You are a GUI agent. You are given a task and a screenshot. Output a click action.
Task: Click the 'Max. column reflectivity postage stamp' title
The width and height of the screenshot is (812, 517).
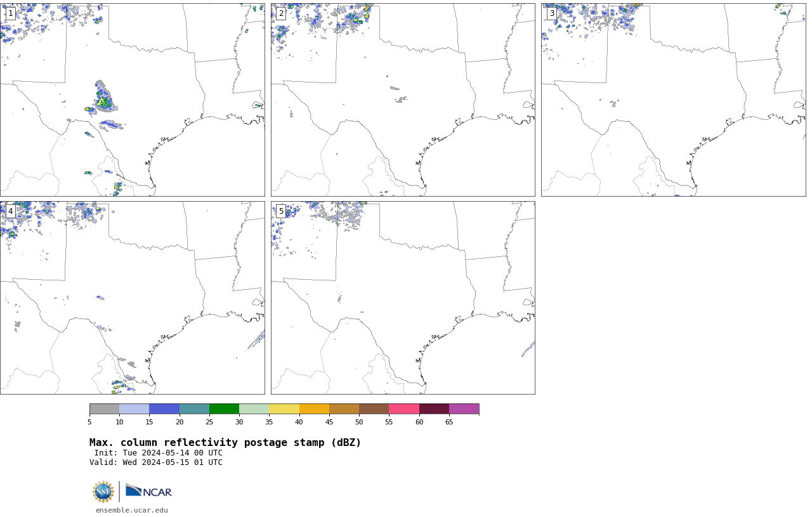pos(225,443)
